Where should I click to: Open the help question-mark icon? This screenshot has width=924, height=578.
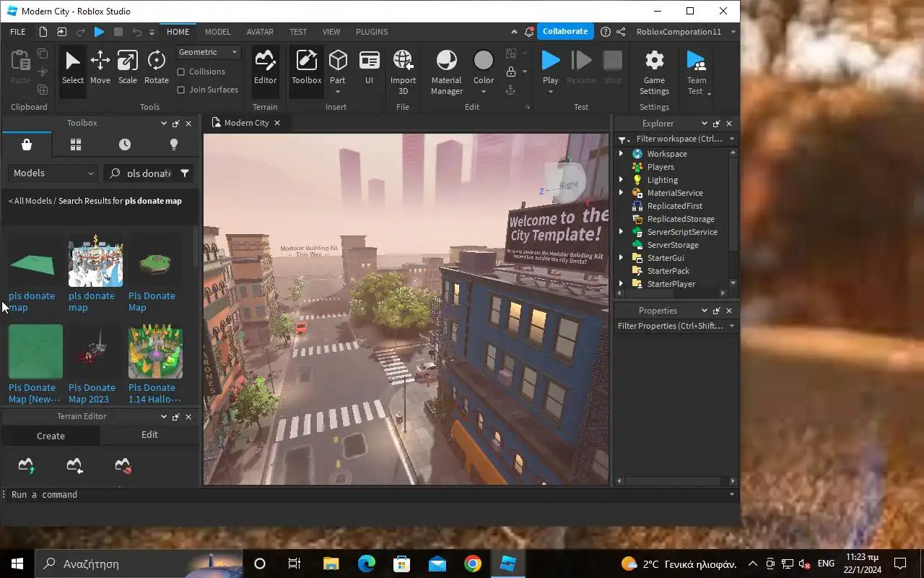[606, 32]
